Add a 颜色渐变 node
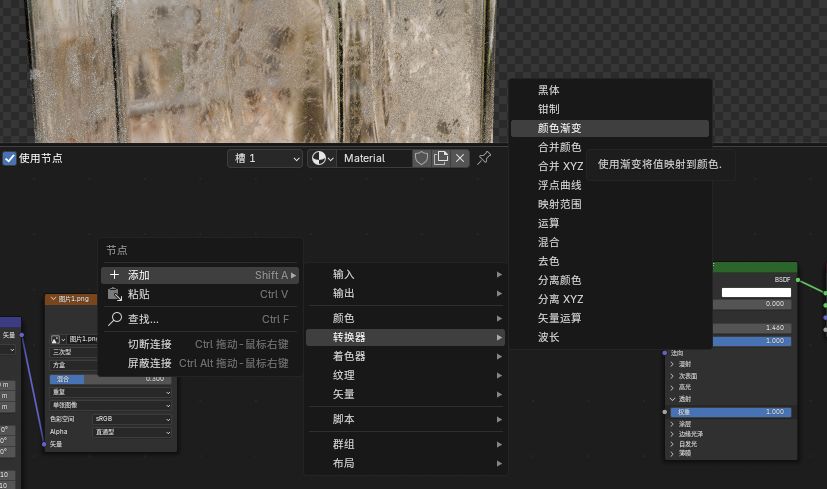The width and height of the screenshot is (827, 489). pyautogui.click(x=610, y=128)
